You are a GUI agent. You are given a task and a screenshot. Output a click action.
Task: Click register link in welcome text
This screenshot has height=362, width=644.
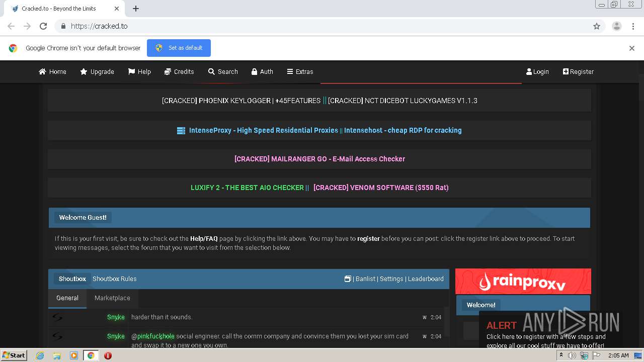[368, 239]
